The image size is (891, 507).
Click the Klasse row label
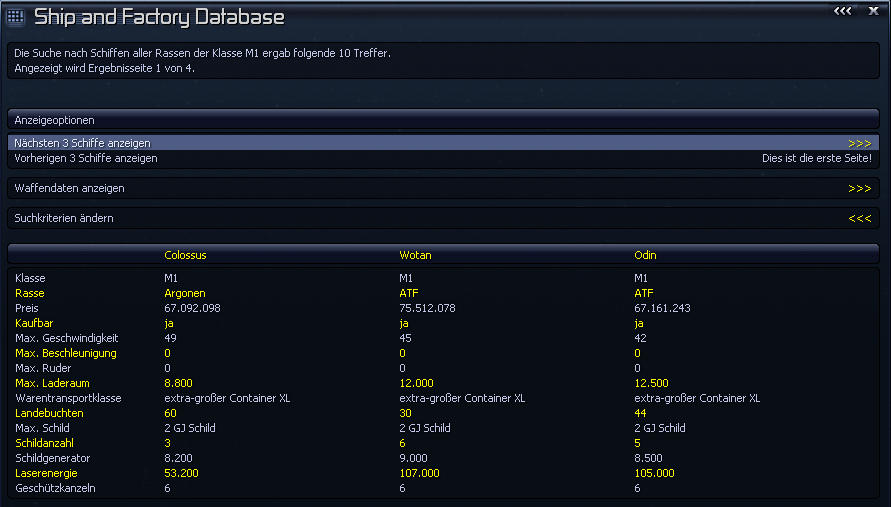(x=30, y=278)
